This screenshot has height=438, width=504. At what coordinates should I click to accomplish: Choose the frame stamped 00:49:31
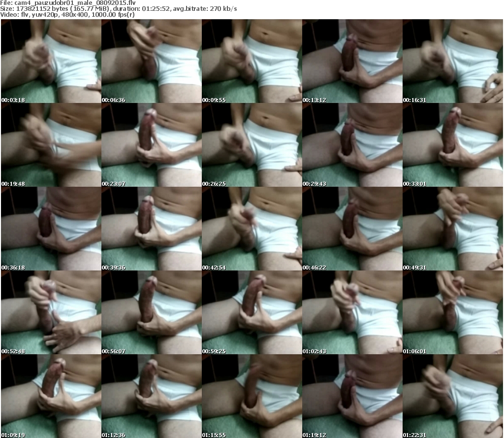pyautogui.click(x=453, y=229)
